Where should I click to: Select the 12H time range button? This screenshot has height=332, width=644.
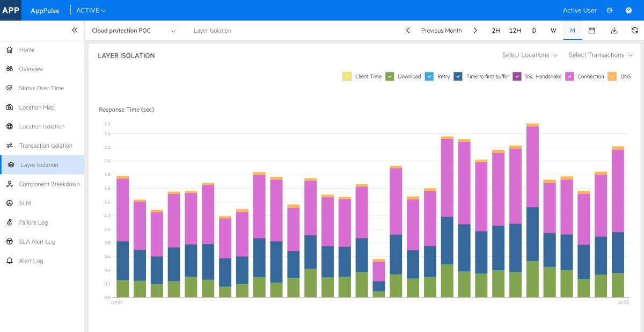515,31
